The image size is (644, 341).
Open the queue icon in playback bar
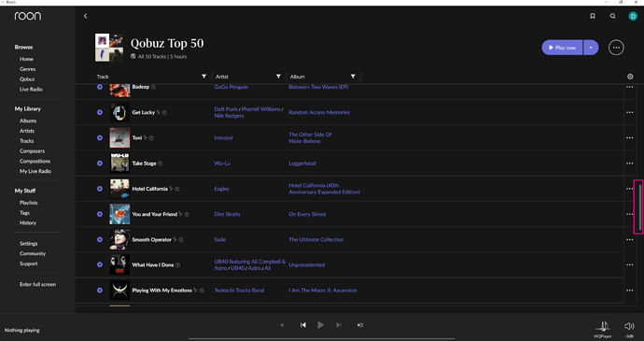[x=359, y=325]
